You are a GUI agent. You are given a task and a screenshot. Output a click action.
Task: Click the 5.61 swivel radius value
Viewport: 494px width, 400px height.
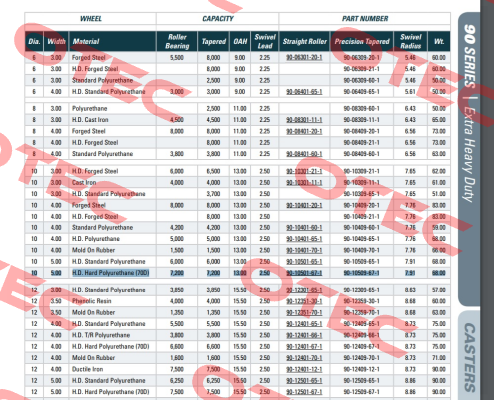coord(410,92)
